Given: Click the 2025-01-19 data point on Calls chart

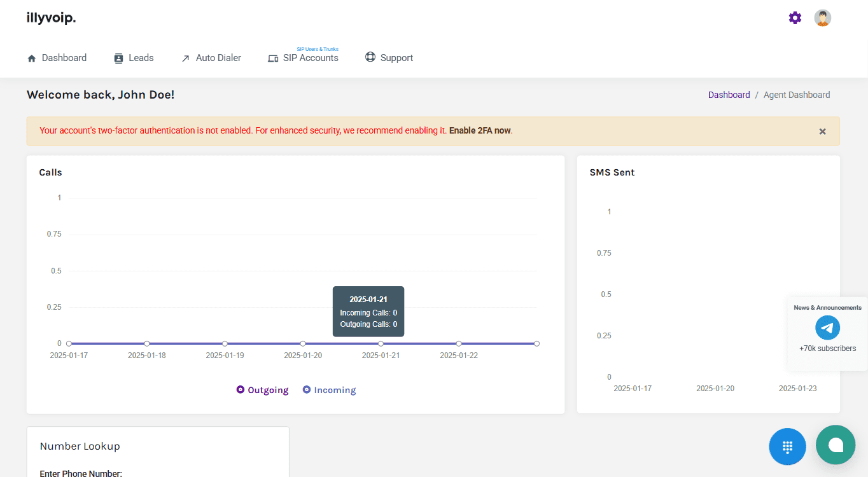Looking at the screenshot, I should 225,343.
